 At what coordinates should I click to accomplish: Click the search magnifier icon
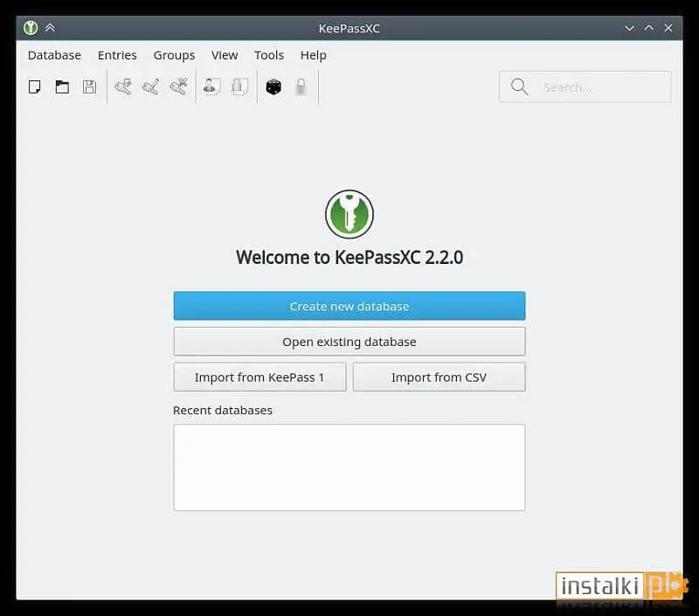click(519, 87)
